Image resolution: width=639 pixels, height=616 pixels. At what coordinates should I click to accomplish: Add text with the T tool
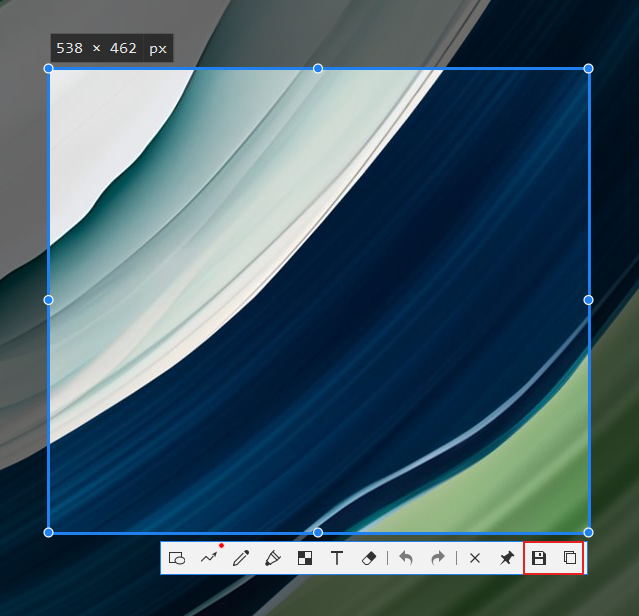[337, 558]
